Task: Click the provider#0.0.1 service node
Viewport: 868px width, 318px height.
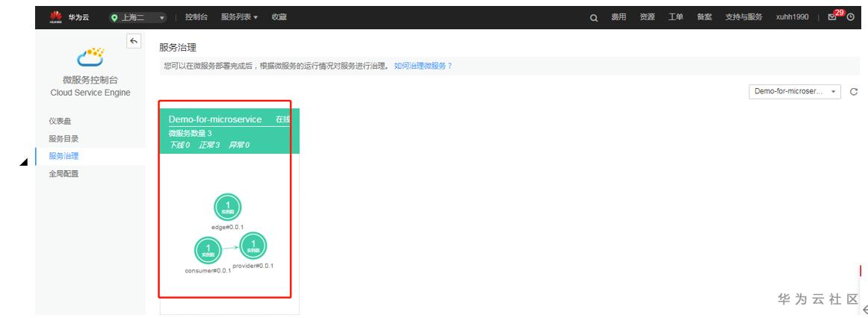Action: tap(253, 246)
